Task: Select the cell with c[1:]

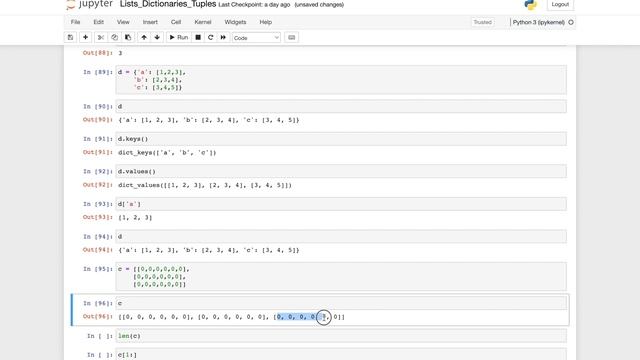Action: [x=341, y=354]
